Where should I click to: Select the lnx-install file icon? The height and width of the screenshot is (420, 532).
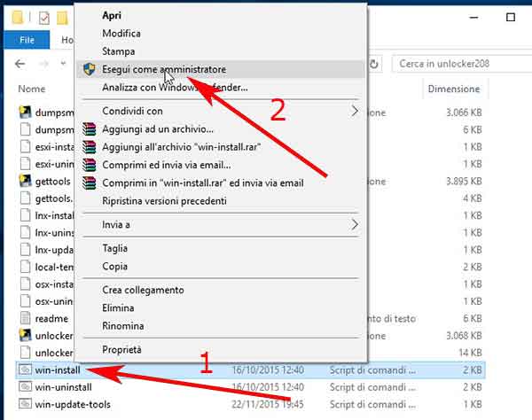[x=26, y=215]
